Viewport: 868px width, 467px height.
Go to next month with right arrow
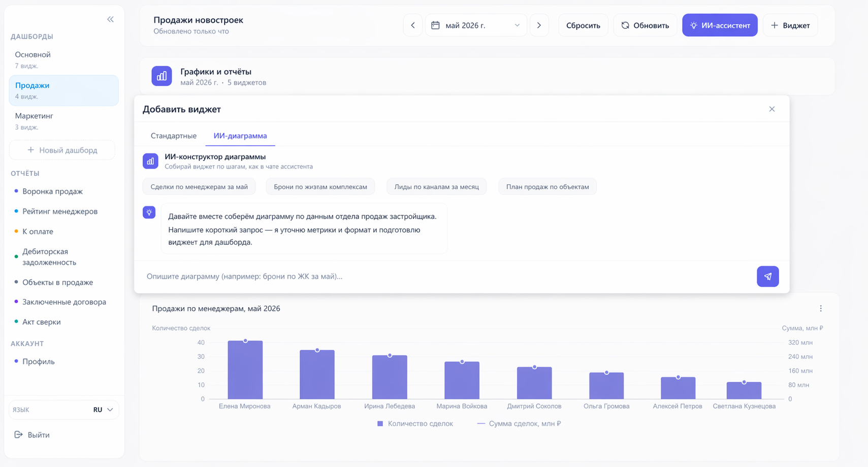(x=539, y=25)
